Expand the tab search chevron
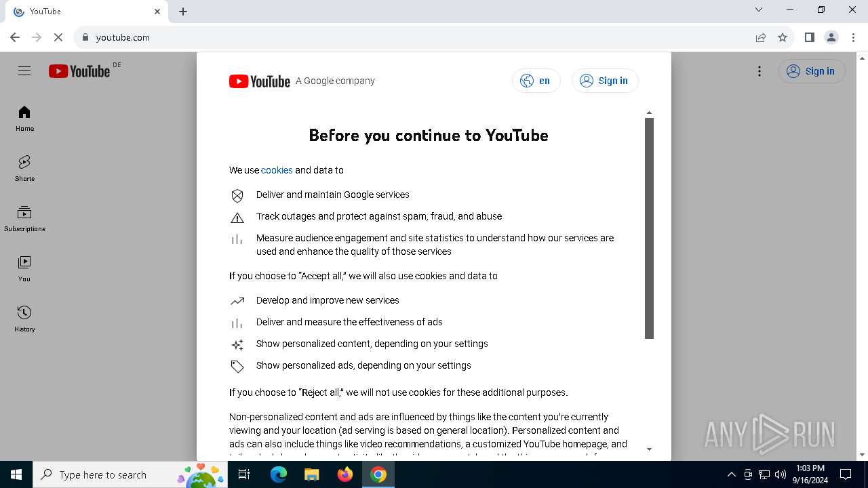This screenshot has width=868, height=488. [x=759, y=9]
